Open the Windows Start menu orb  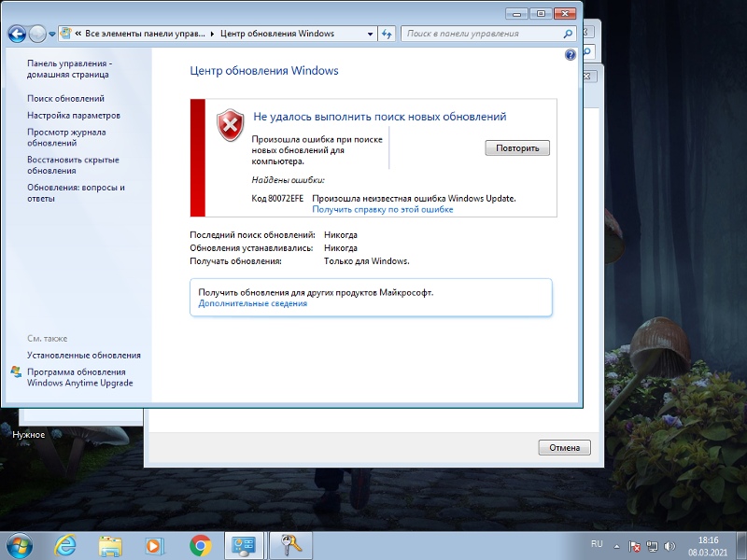pos(20,545)
